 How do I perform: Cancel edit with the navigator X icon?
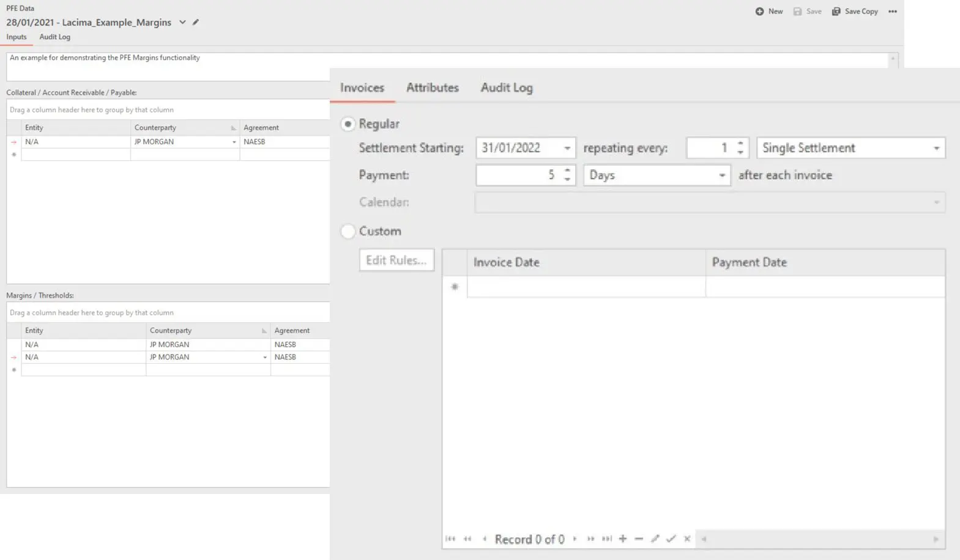point(687,539)
